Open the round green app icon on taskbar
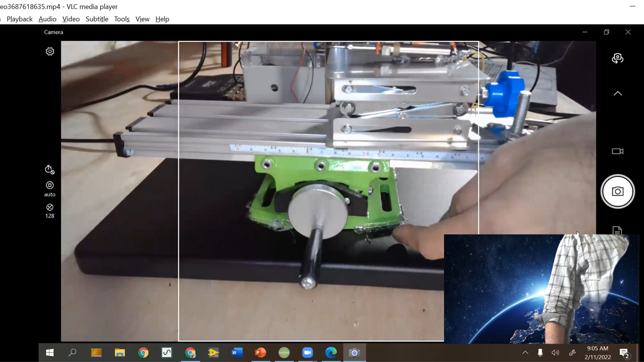The width and height of the screenshot is (644, 362). point(284,353)
